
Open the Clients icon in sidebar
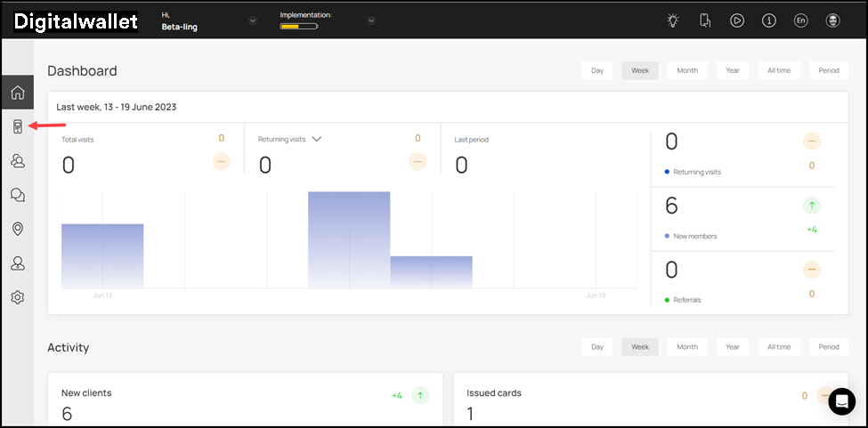[17, 161]
